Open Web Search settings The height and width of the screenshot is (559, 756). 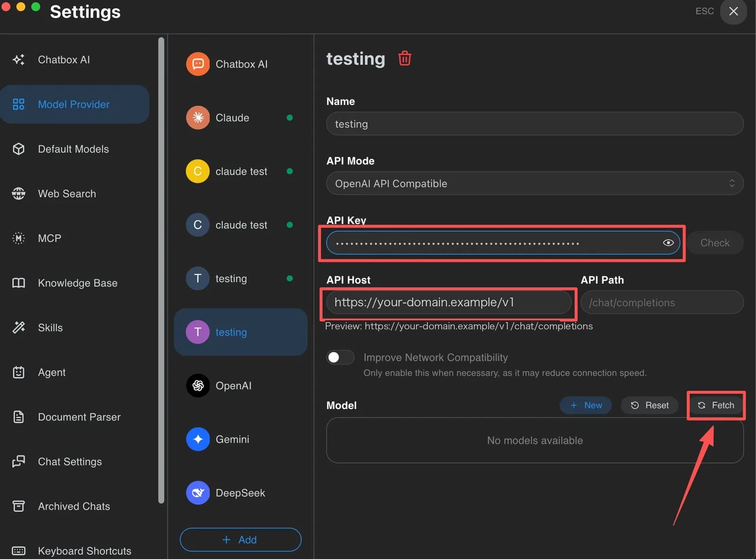point(75,194)
